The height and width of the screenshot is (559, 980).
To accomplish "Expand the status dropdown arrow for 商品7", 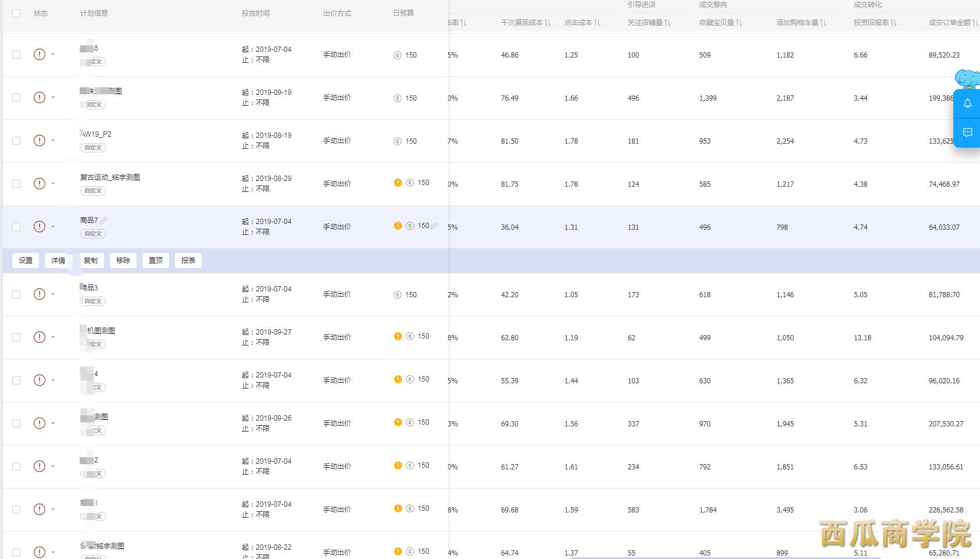I will (53, 227).
